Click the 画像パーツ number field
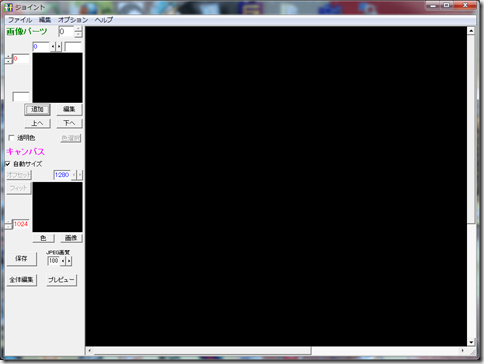 click(66, 32)
